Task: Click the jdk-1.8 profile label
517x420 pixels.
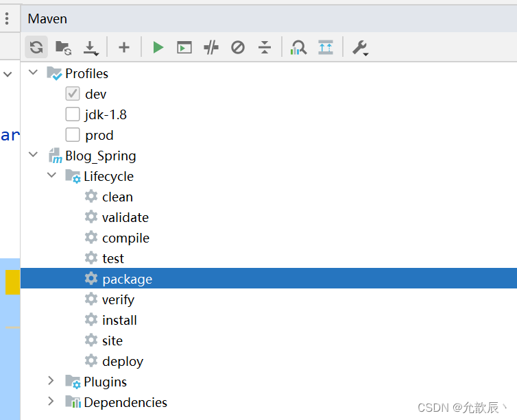Action: click(106, 114)
